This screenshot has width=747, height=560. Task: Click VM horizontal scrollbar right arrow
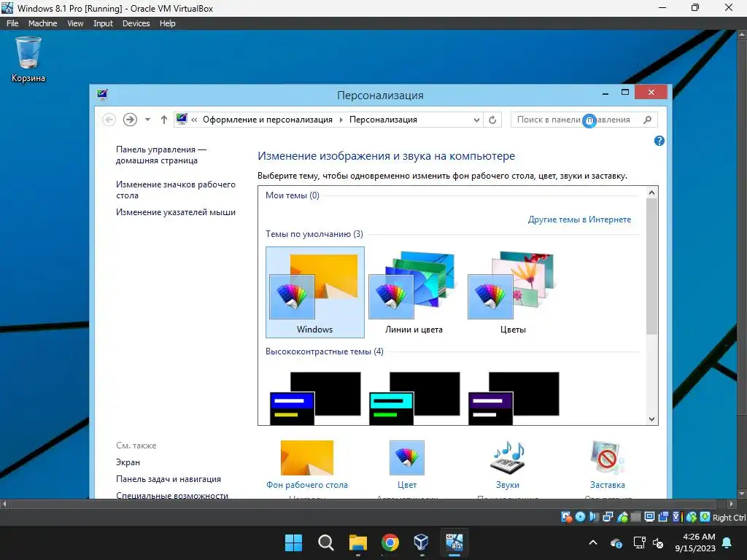click(732, 504)
